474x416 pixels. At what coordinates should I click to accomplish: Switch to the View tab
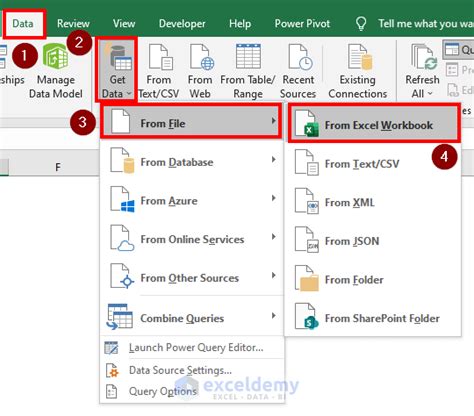tap(124, 24)
